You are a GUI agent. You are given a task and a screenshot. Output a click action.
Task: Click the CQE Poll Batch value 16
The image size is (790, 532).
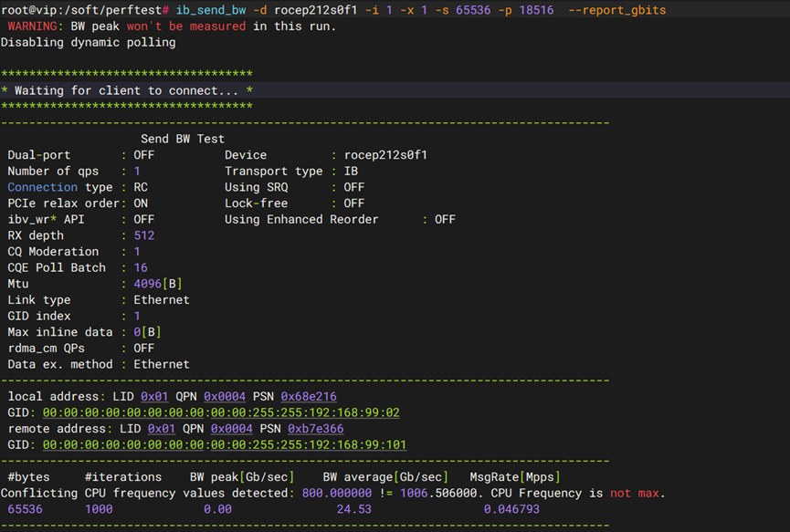[140, 267]
